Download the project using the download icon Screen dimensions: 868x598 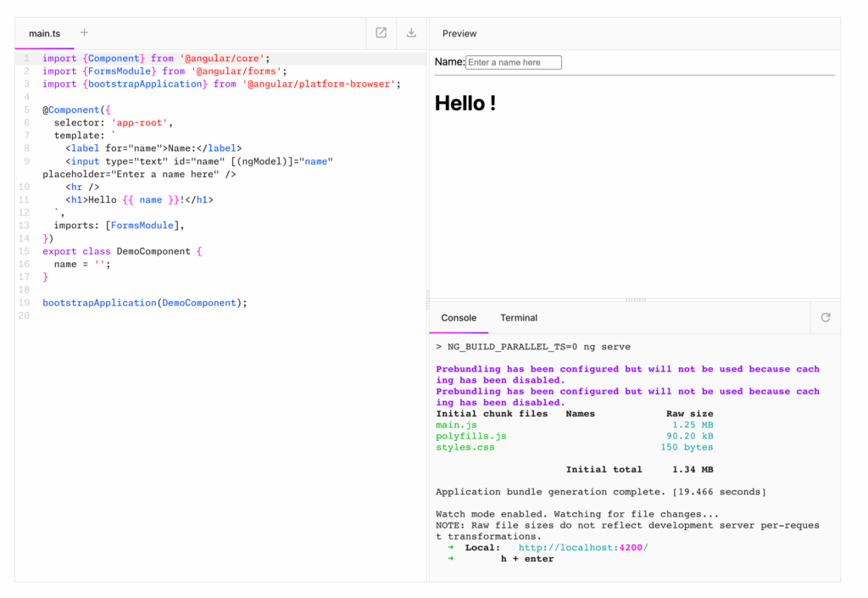(x=410, y=32)
